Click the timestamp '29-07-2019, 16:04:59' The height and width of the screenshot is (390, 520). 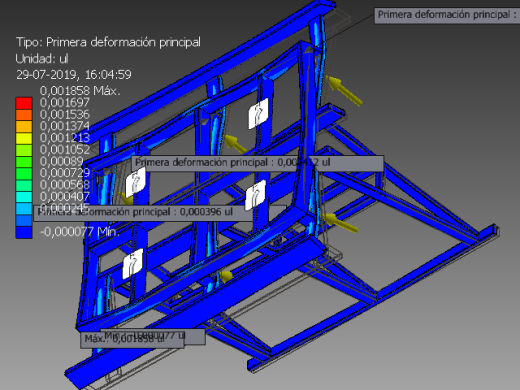pos(74,75)
